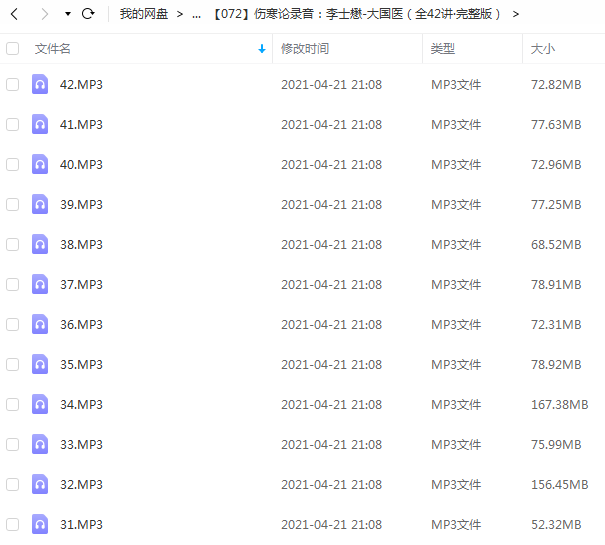Click the 72.82MB size value
This screenshot has height=545, width=605.
556,85
